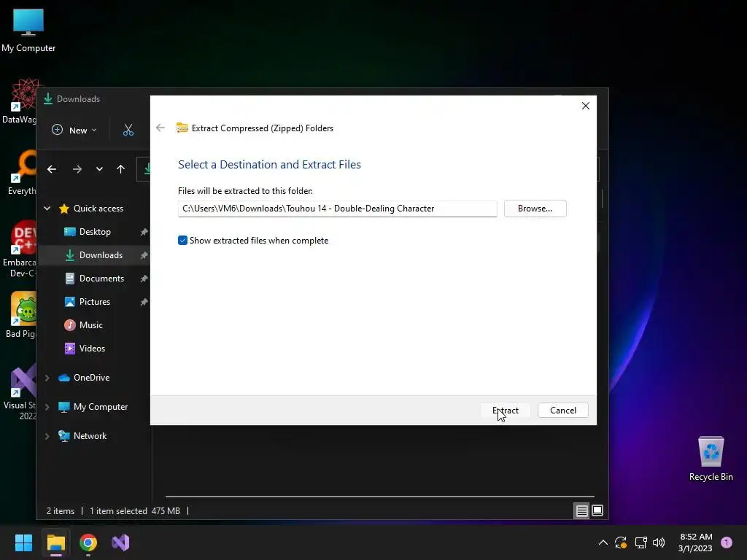The width and height of the screenshot is (747, 560).
Task: Select Quick access star in sidebar
Action: (64, 208)
